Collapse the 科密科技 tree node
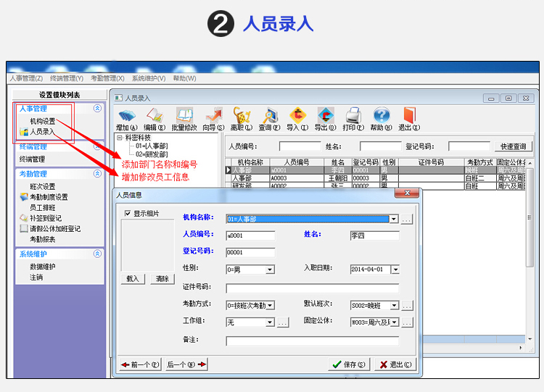Image resolution: width=544 pixels, height=392 pixels. point(120,137)
